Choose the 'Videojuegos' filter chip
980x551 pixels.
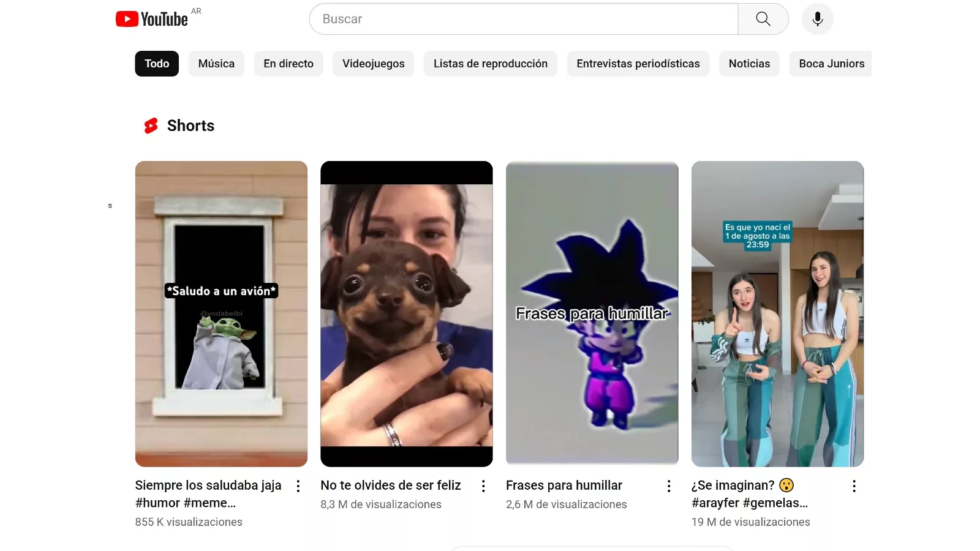pyautogui.click(x=373, y=64)
